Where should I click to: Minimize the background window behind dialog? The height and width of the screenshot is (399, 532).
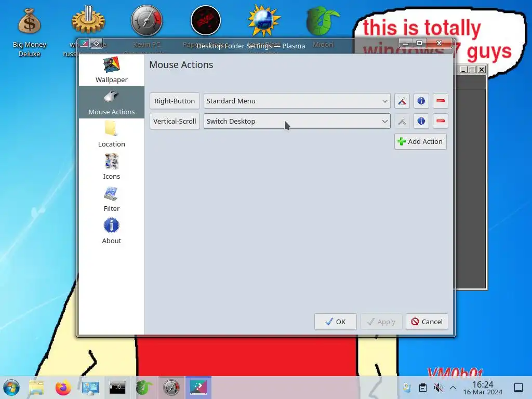[463, 70]
